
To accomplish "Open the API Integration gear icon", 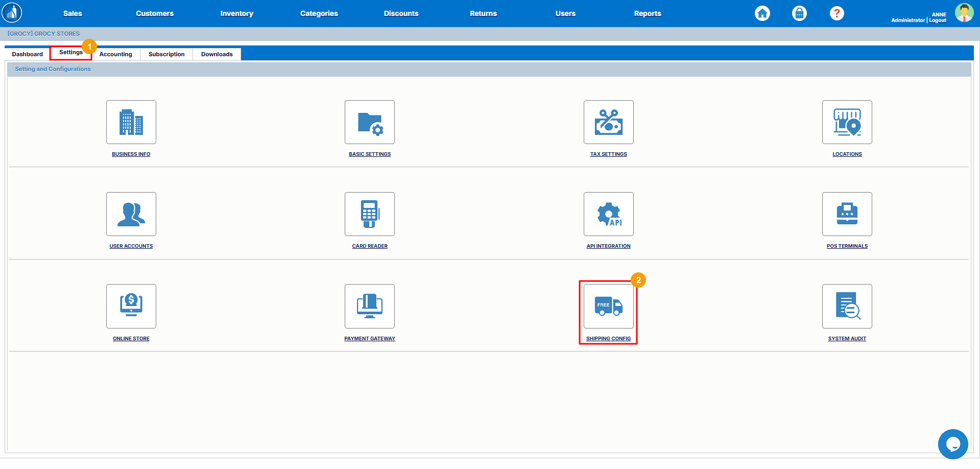I will tap(608, 214).
